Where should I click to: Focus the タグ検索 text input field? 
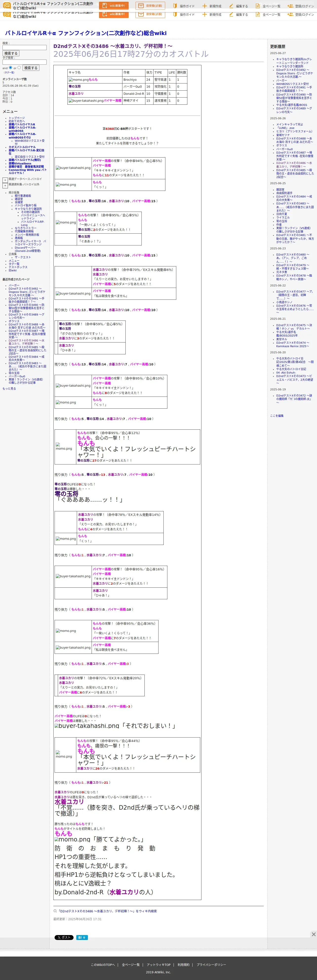[x=24, y=62]
